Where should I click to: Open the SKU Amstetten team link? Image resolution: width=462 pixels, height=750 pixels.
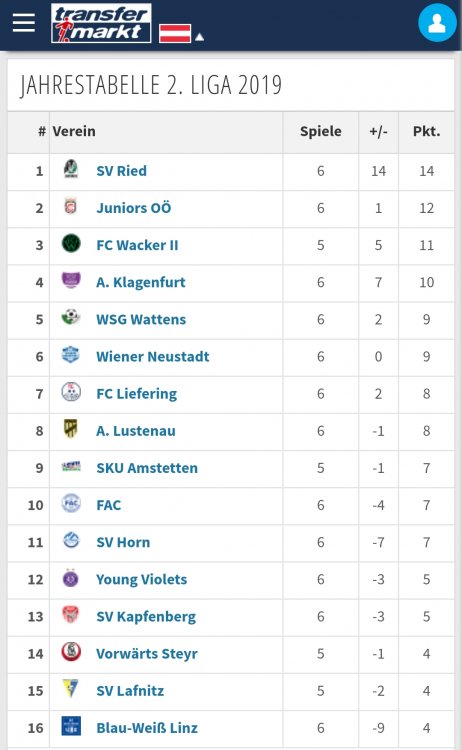click(147, 468)
